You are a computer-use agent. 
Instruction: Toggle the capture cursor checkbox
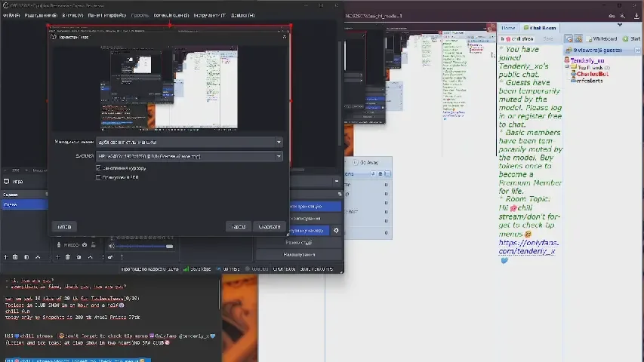tap(99, 167)
